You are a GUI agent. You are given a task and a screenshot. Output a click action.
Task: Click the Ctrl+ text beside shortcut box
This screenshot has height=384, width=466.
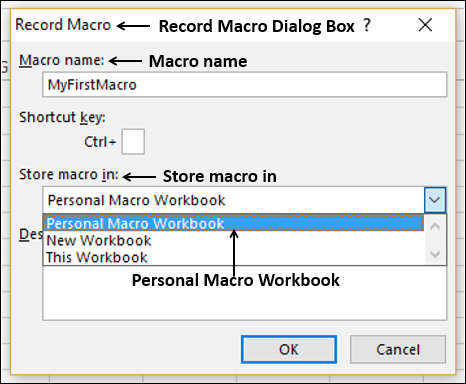(x=100, y=142)
